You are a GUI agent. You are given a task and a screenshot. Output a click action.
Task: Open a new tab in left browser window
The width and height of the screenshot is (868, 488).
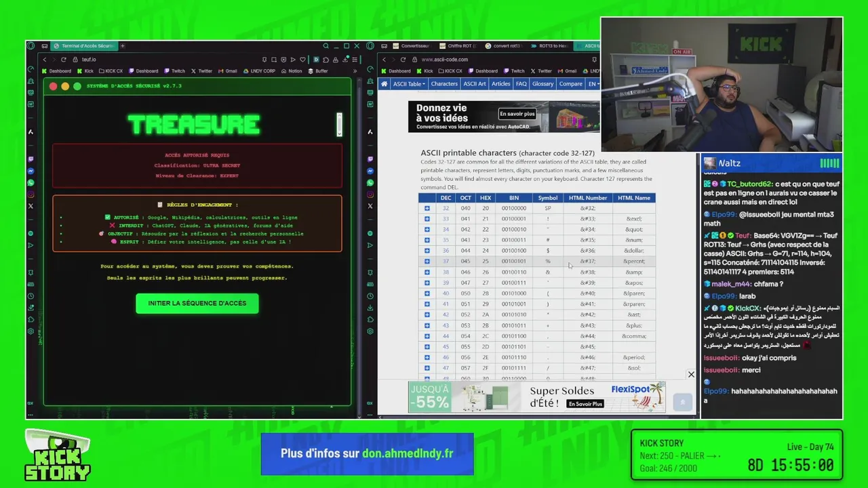tap(123, 46)
